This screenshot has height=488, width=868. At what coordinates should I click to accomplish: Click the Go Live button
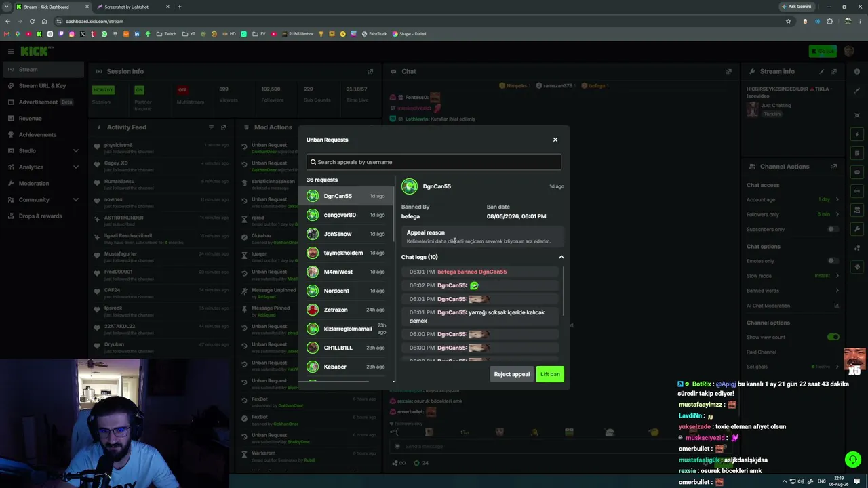click(823, 51)
